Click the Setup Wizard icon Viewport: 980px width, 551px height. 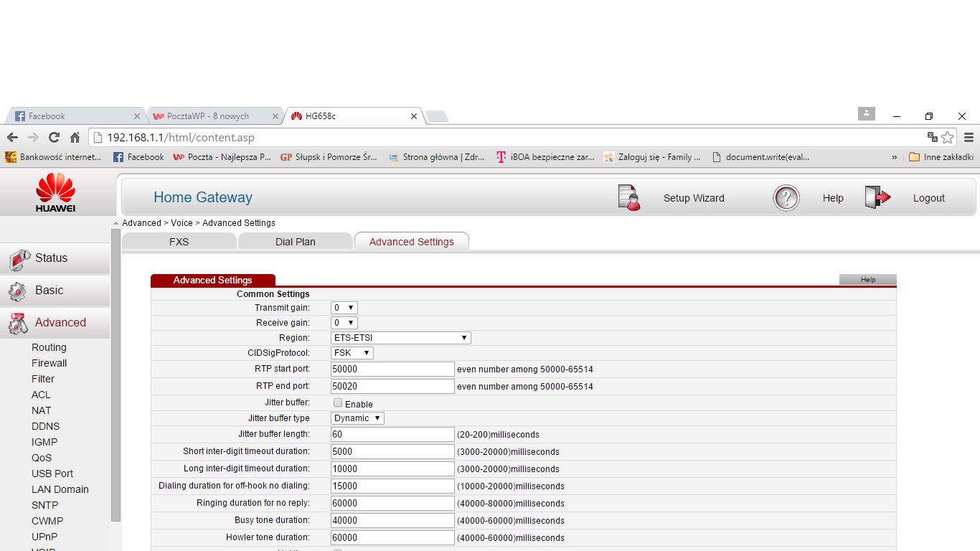tap(628, 198)
